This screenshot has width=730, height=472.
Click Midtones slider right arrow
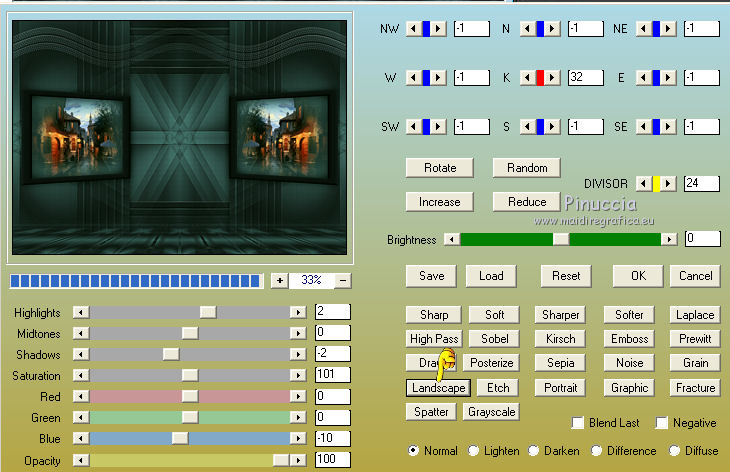[x=298, y=333]
